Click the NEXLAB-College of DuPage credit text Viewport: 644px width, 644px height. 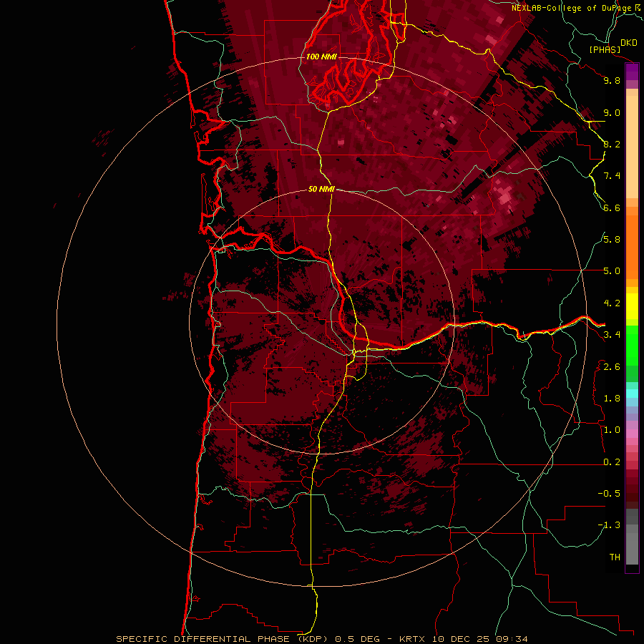pyautogui.click(x=571, y=8)
